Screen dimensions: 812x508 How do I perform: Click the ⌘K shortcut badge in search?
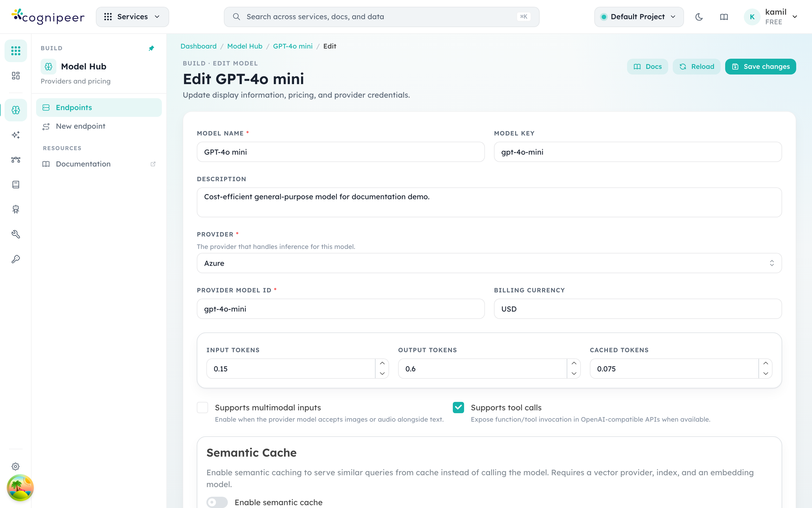[524, 17]
